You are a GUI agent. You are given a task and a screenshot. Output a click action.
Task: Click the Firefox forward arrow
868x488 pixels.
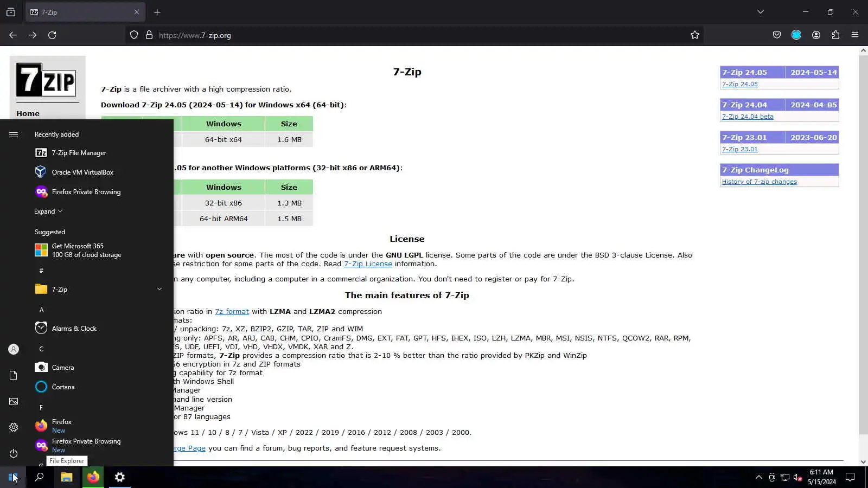coord(33,35)
